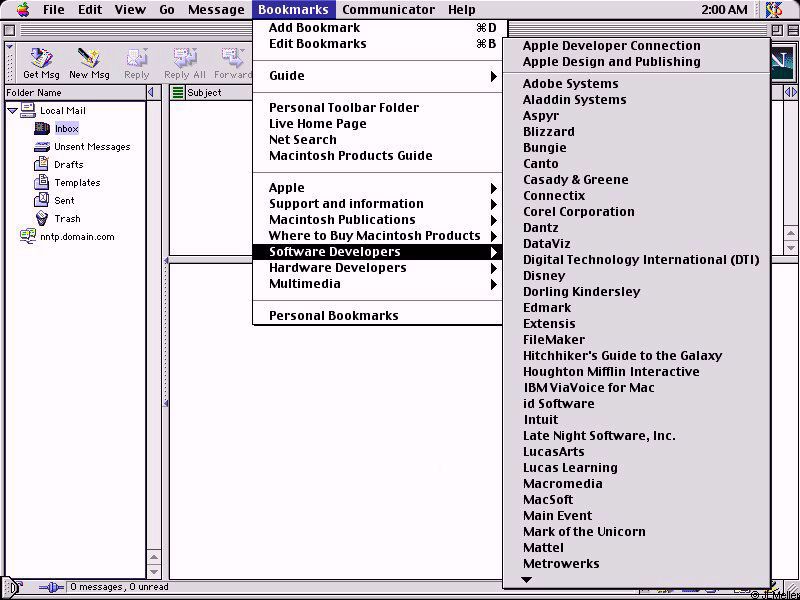This screenshot has width=800, height=600.
Task: Click the Sent folder icon
Action: [x=41, y=200]
